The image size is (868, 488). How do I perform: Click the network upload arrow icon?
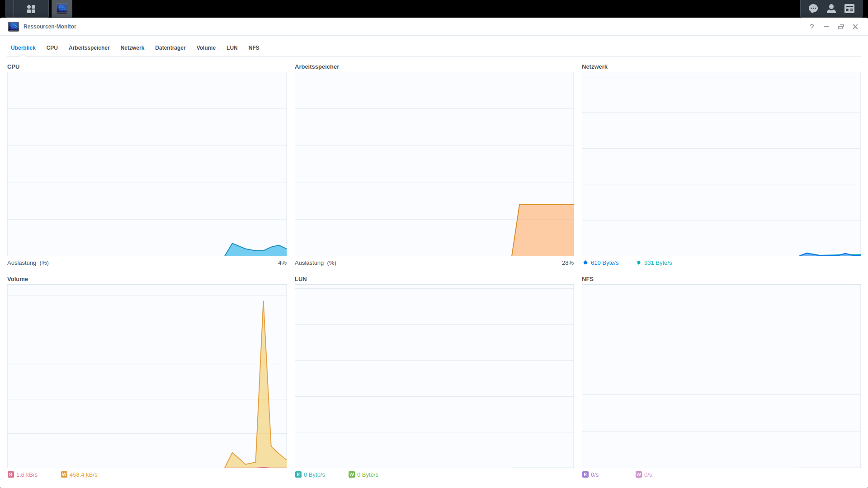tap(585, 263)
